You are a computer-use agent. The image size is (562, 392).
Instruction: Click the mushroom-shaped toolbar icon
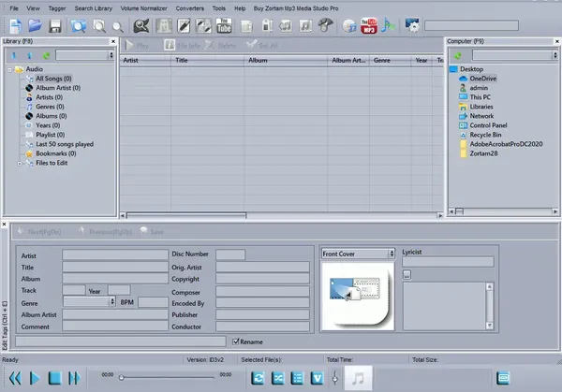[x=325, y=25]
